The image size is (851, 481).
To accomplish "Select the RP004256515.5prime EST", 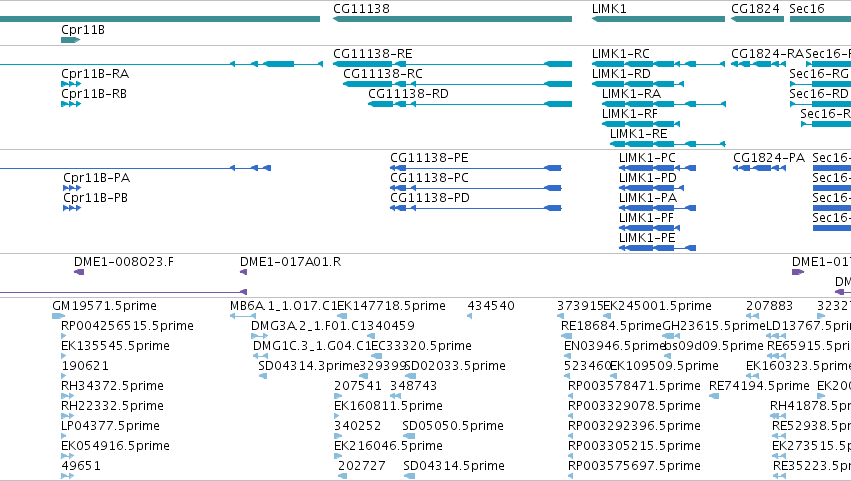I will [63, 336].
